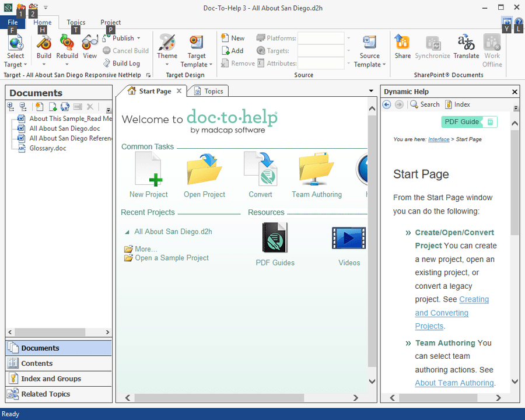This screenshot has width=525, height=420.
Task: Open About Team Authoring link
Action: pyautogui.click(x=454, y=383)
